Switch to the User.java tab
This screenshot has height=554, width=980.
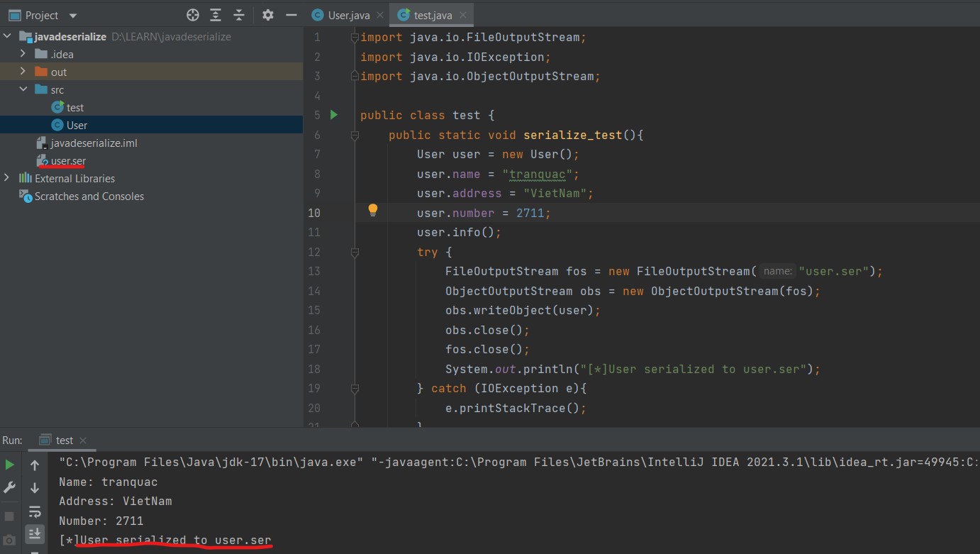[x=346, y=14]
